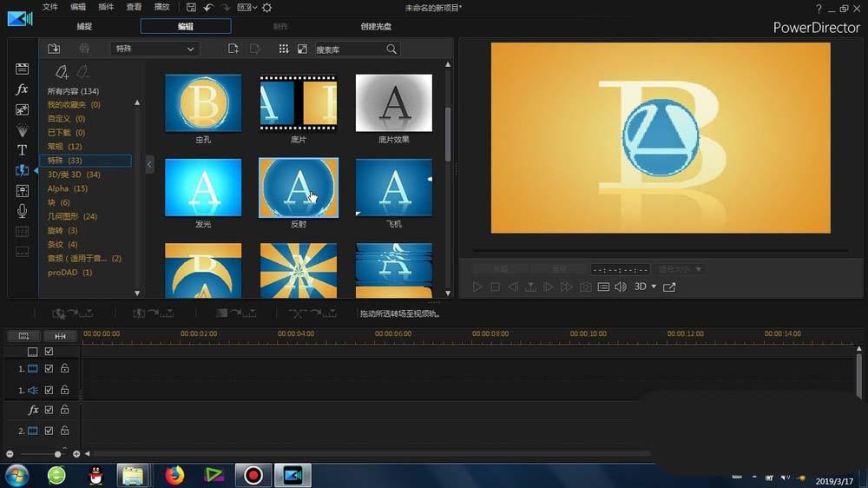The image size is (868, 488).
Task: Open the Voice-Over Recording Room microphone icon
Action: tap(22, 211)
